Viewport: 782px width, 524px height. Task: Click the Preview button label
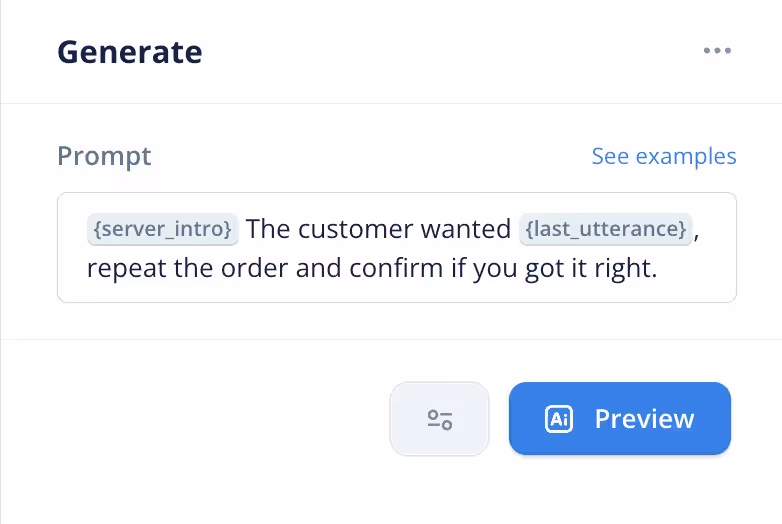(644, 419)
